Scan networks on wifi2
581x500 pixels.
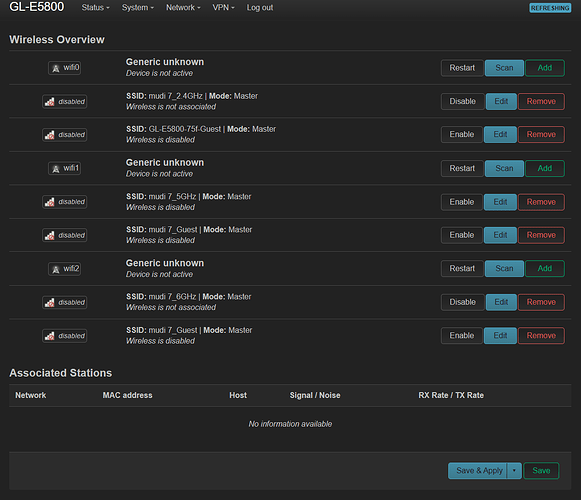click(504, 268)
